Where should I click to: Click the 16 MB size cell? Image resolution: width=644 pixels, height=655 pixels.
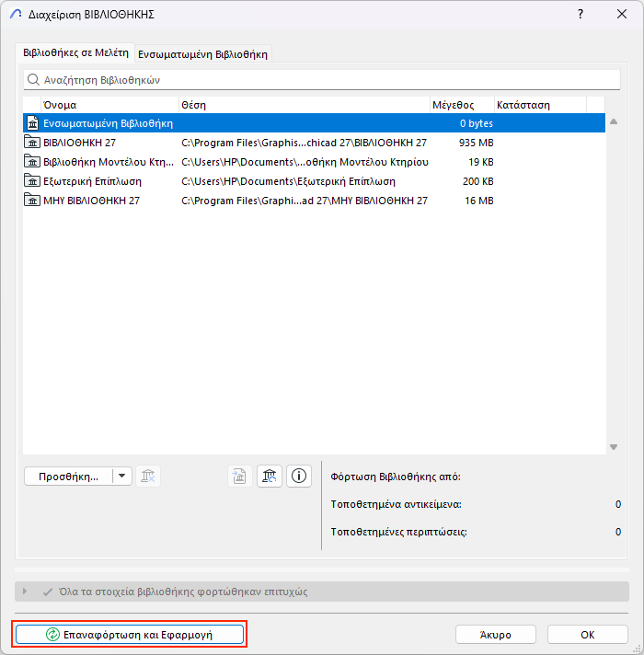click(x=479, y=201)
